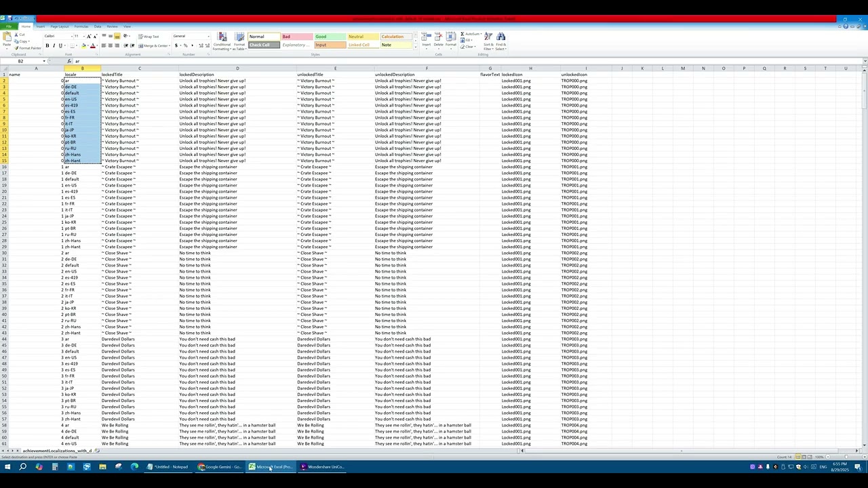Screen dimensions: 868x488
Task: Click the Format Painter brush
Action: 16,48
